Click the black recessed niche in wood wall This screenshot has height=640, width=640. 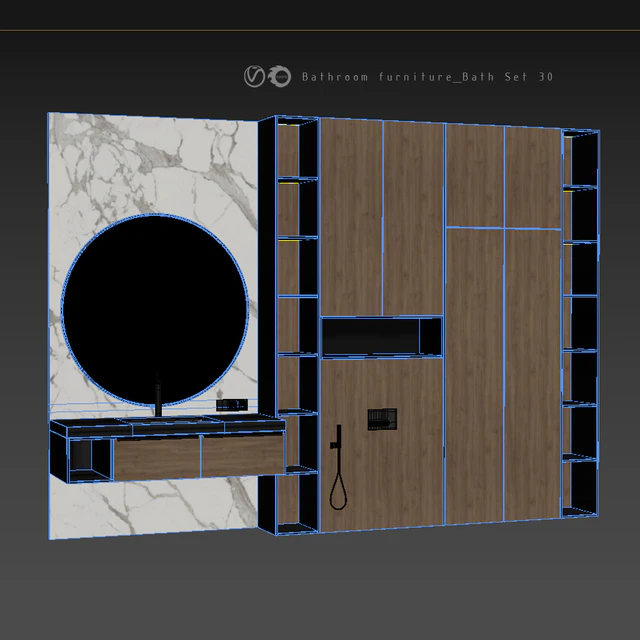coord(382,337)
